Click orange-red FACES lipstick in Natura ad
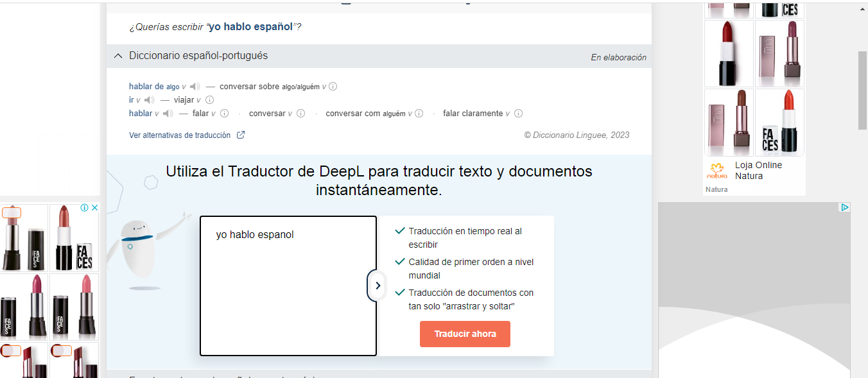 tap(779, 122)
